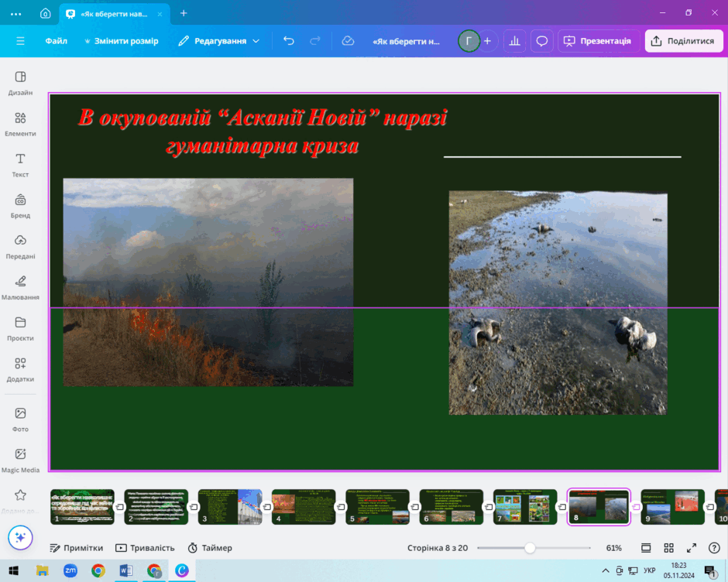Add a collaborator with plus icon
The height and width of the screenshot is (582, 728).
[x=487, y=41]
